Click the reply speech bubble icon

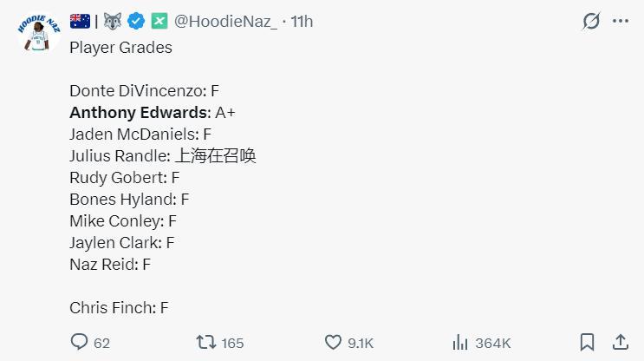(x=79, y=343)
